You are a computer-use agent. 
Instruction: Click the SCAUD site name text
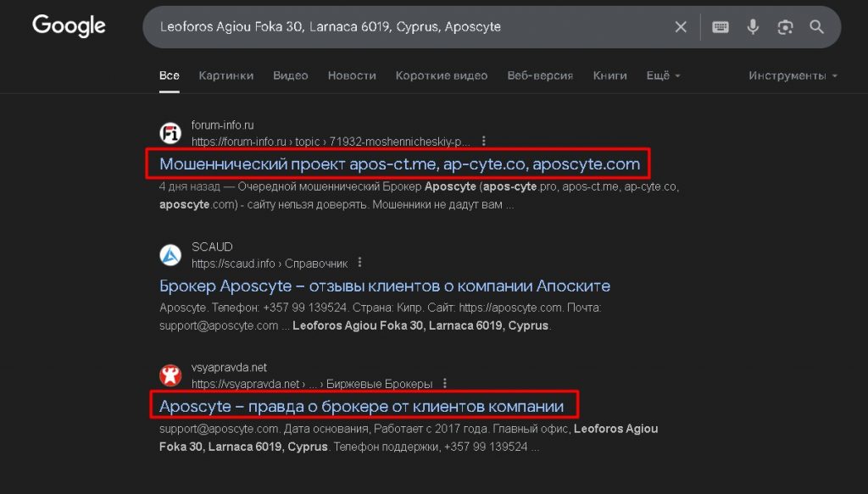212,247
